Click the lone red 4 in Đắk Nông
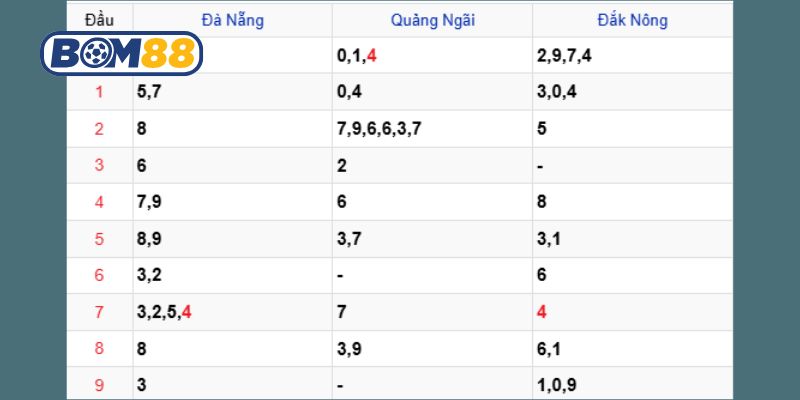 tap(542, 312)
